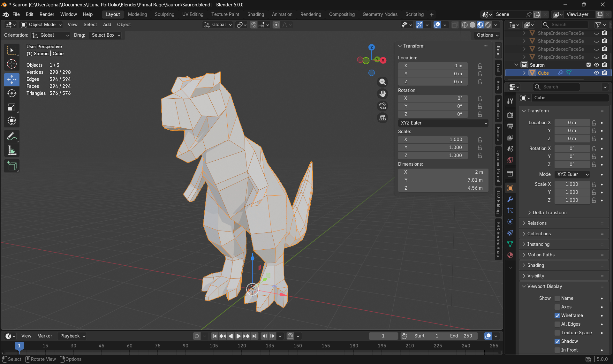Click the End frame field
This screenshot has width=613, height=364.
tap(461, 336)
